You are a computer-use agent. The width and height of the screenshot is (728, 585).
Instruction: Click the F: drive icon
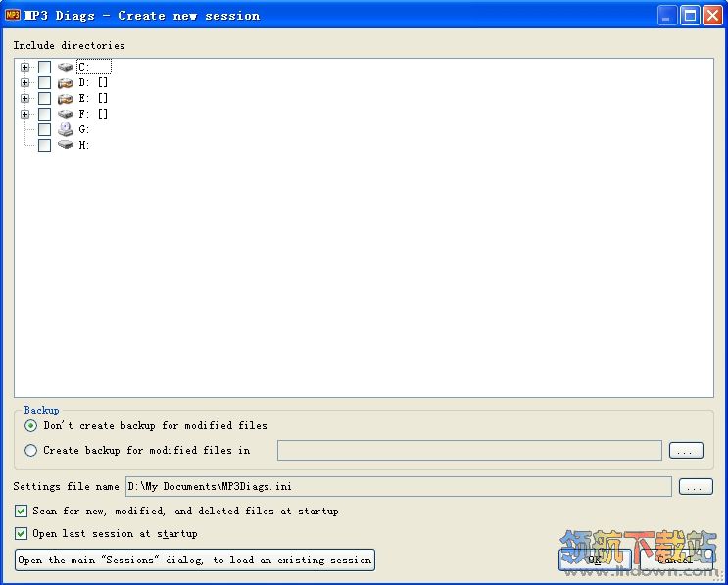click(66, 114)
